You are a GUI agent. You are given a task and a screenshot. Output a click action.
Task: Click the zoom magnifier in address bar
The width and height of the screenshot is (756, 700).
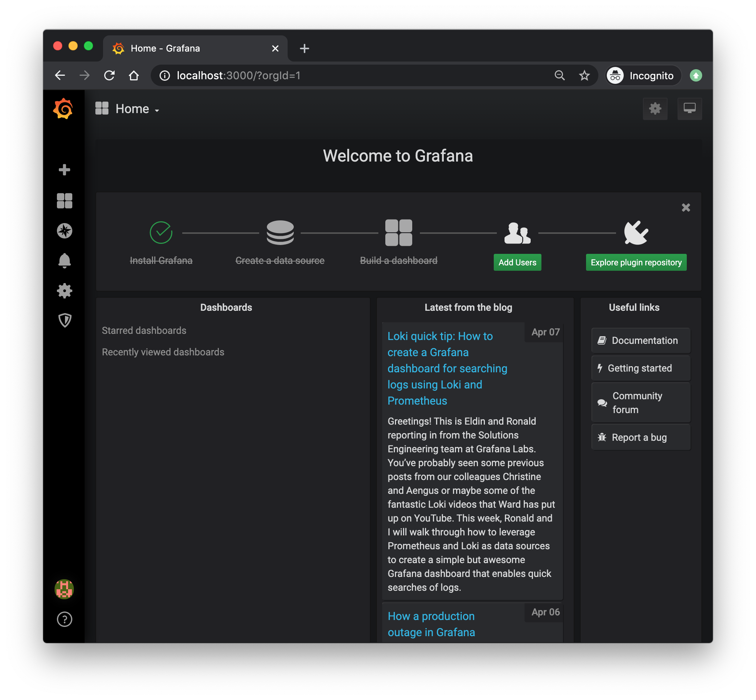[x=560, y=75]
